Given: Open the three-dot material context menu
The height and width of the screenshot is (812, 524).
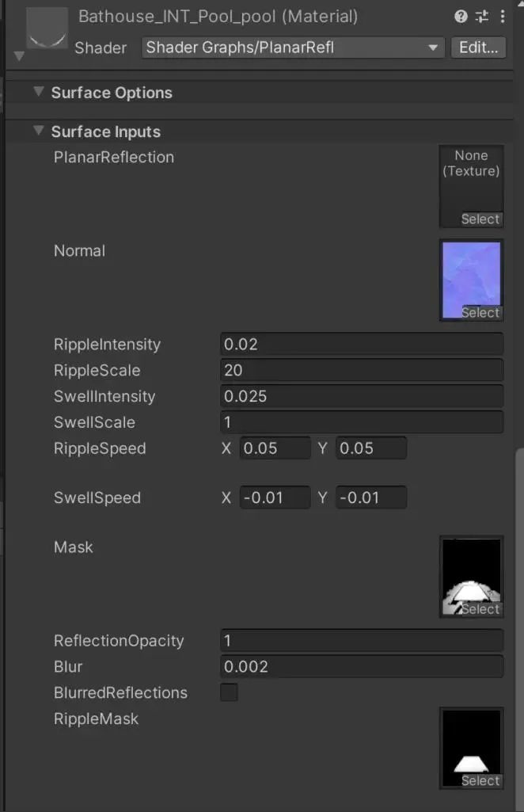Looking at the screenshot, I should [503, 17].
